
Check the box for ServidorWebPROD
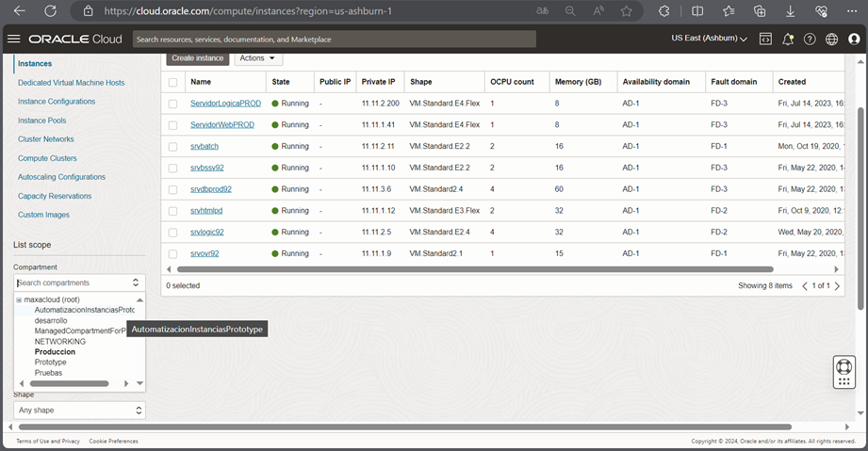coord(173,125)
